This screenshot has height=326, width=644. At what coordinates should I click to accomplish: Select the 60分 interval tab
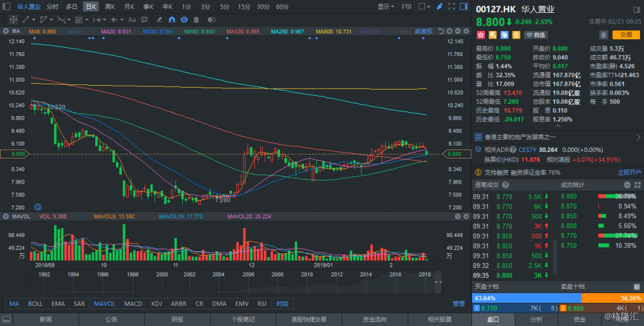[x=282, y=6]
